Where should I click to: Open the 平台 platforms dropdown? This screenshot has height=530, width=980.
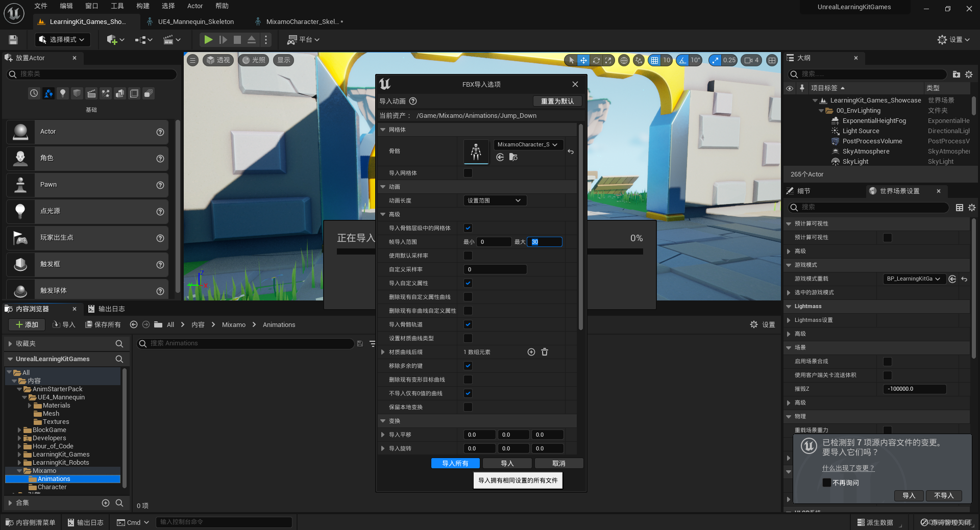(303, 39)
